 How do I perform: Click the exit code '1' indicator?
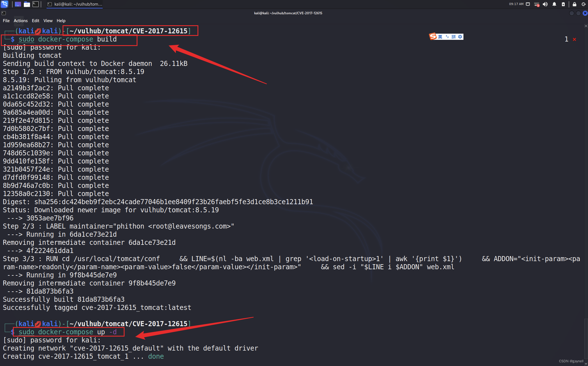coord(566,39)
